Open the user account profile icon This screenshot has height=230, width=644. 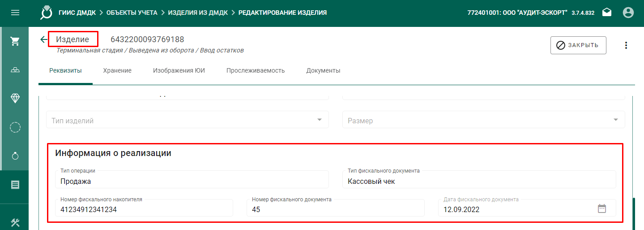tap(628, 13)
